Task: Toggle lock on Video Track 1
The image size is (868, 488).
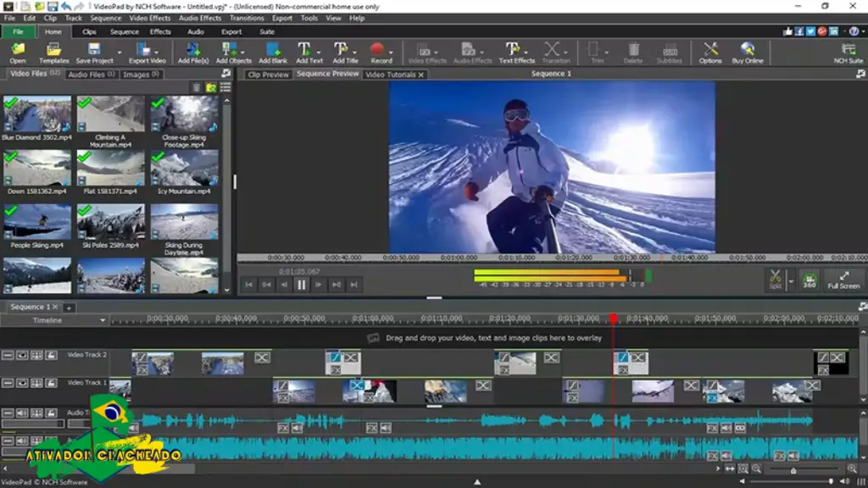Action: click(x=51, y=383)
